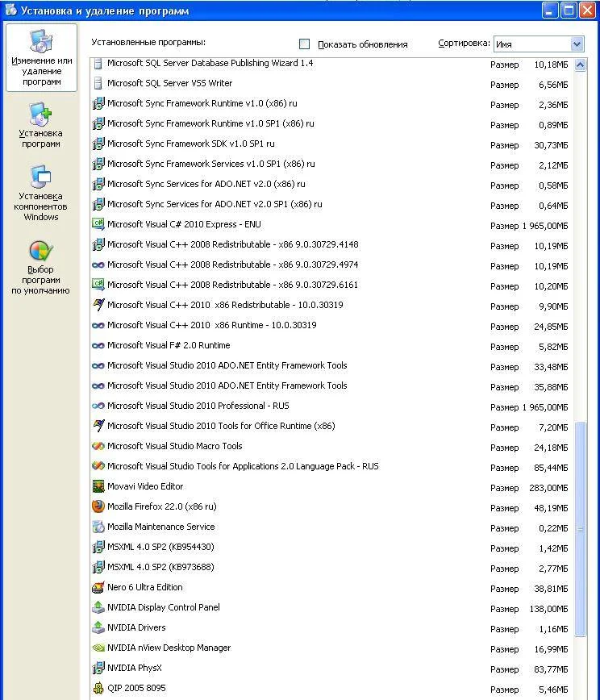The height and width of the screenshot is (700, 600).
Task: Click the Nero 6 Ultra Edition icon
Action: [98, 587]
